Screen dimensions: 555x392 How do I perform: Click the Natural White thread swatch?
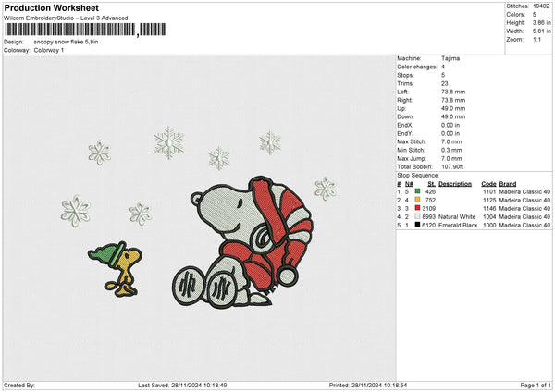click(x=417, y=216)
